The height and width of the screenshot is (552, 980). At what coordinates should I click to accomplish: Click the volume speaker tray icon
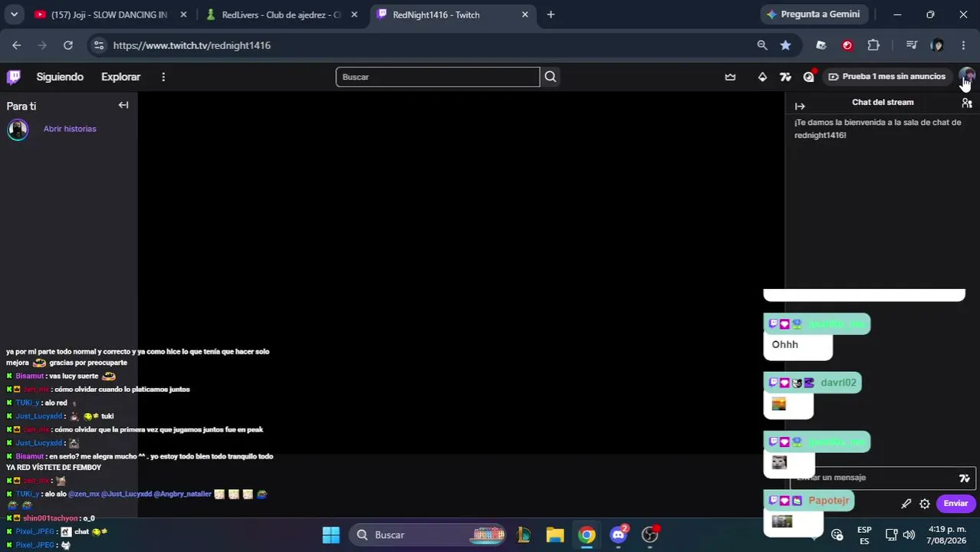coord(909,535)
